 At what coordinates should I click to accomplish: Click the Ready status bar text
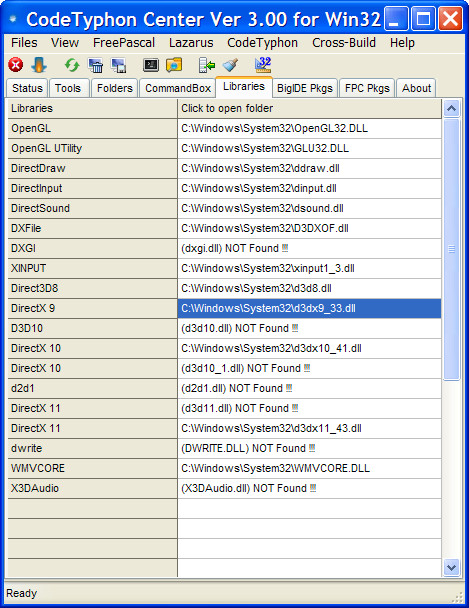[x=22, y=593]
